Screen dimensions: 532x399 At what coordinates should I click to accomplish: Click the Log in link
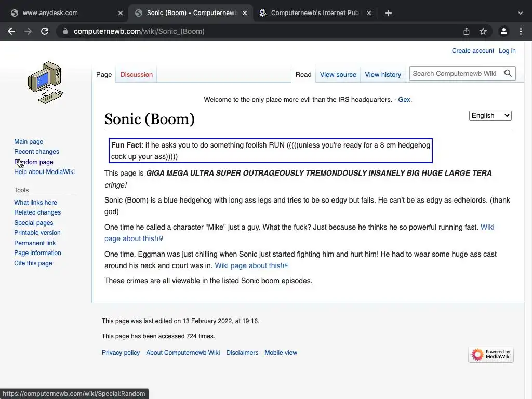[x=507, y=51]
